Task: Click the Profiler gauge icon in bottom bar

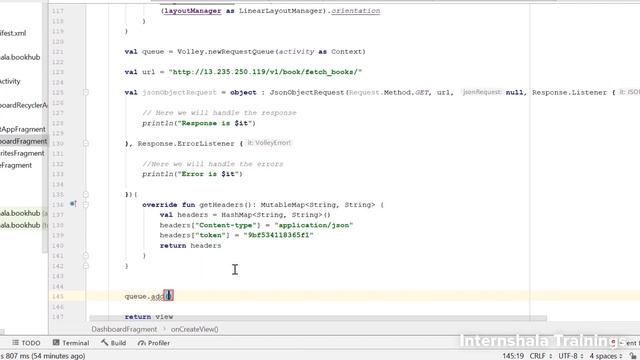Action: (142, 343)
